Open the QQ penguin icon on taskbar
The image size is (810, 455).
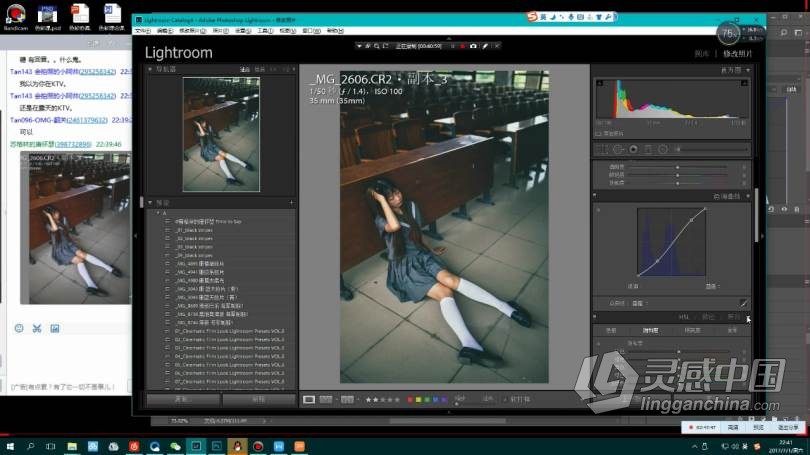237,446
